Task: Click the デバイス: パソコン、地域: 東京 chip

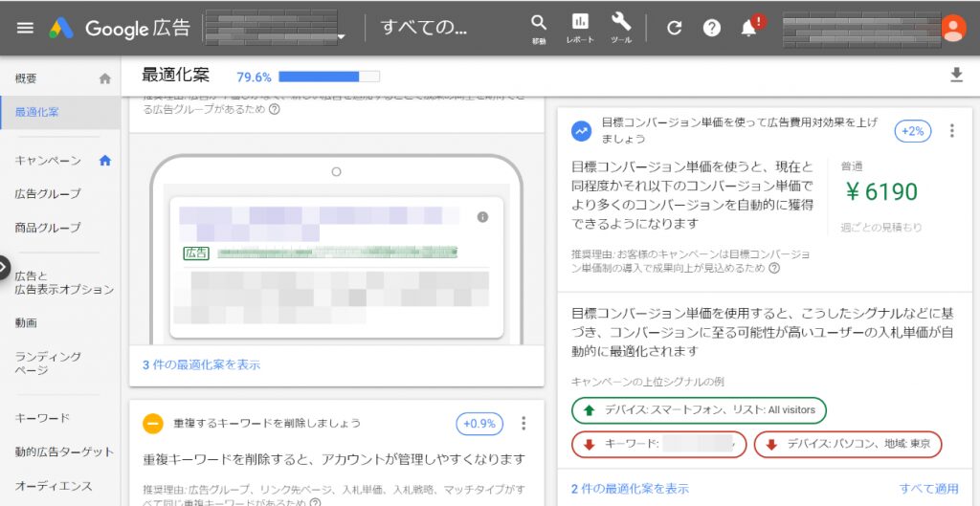Action: coord(848,445)
